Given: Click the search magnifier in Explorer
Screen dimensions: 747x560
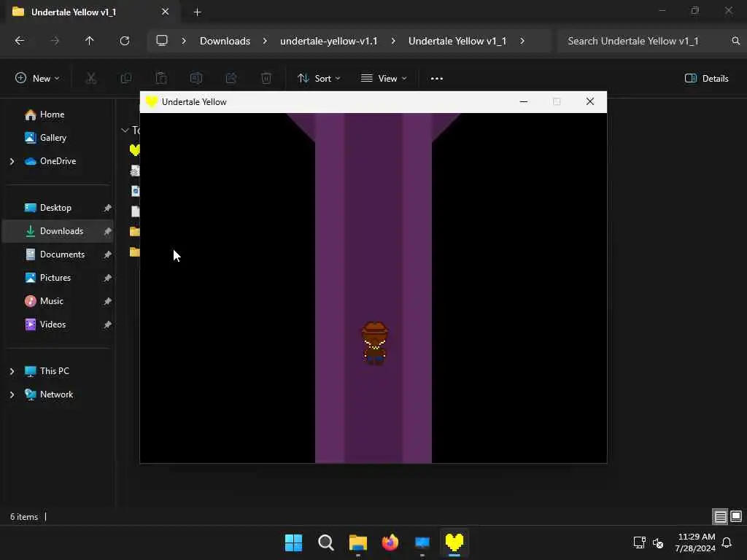Looking at the screenshot, I should tap(735, 41).
